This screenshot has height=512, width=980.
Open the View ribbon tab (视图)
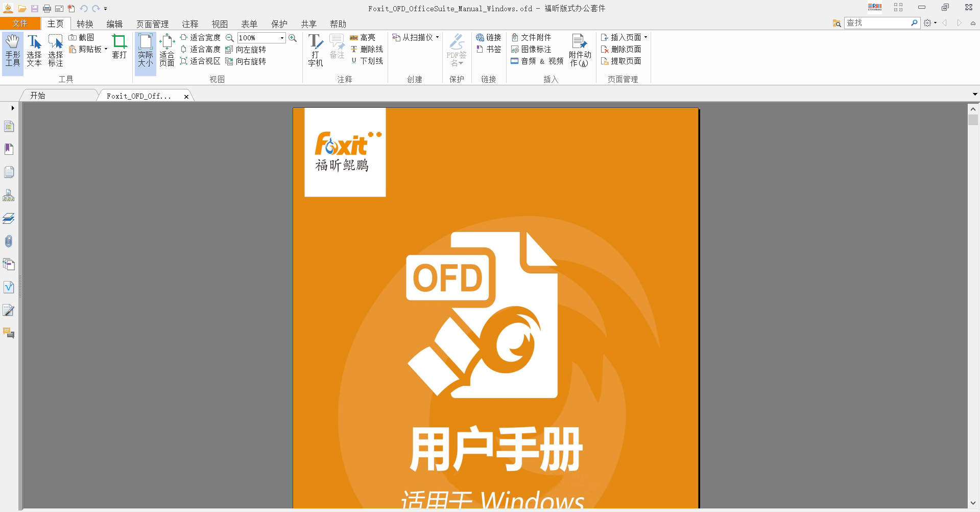[220, 24]
